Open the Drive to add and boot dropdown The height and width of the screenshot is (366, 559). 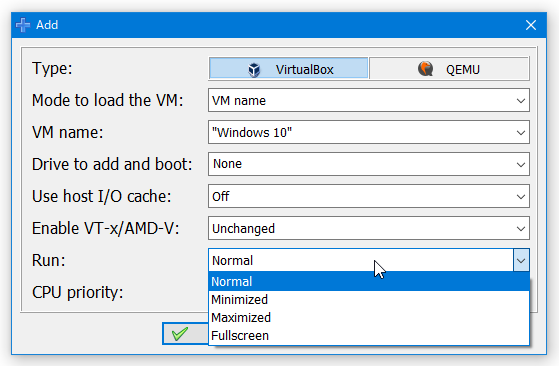[369, 164]
